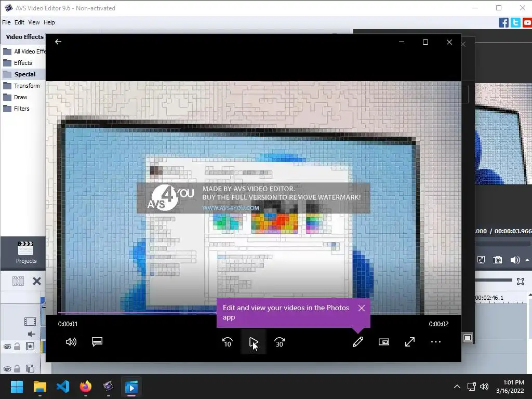Screen dimensions: 532x399
Task: Toggle lock on the video overlay track
Action: (x=17, y=369)
